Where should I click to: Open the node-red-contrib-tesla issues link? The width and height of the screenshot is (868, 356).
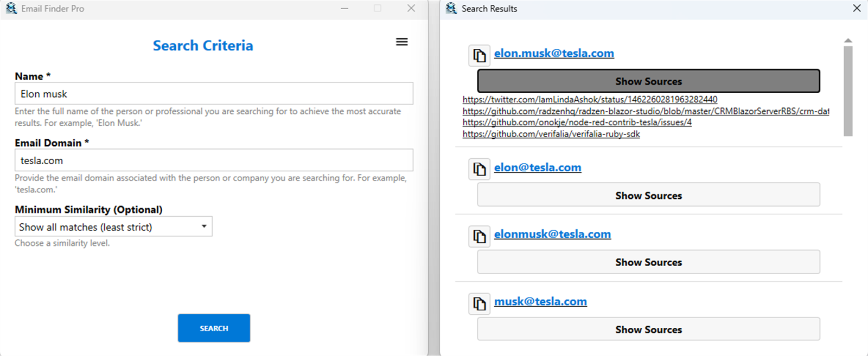577,122
